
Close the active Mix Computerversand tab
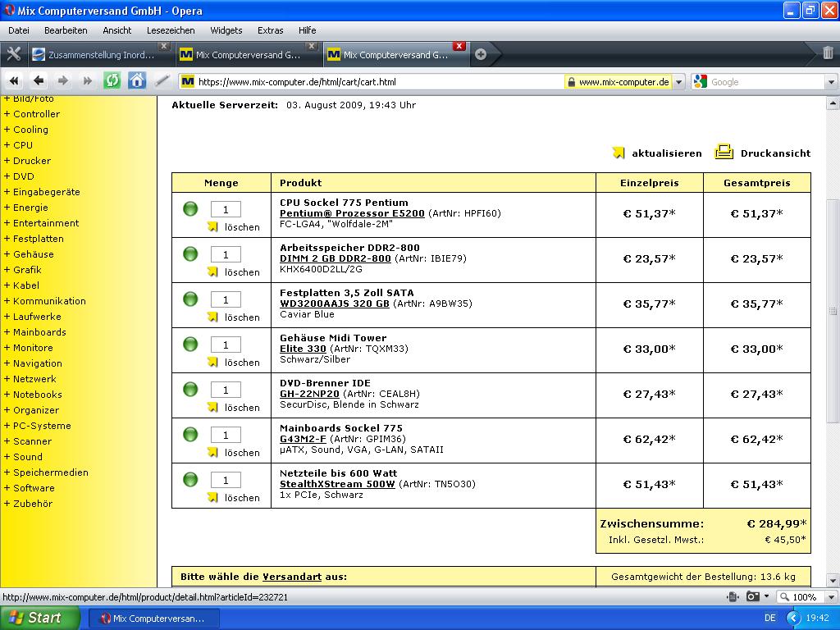click(459, 46)
